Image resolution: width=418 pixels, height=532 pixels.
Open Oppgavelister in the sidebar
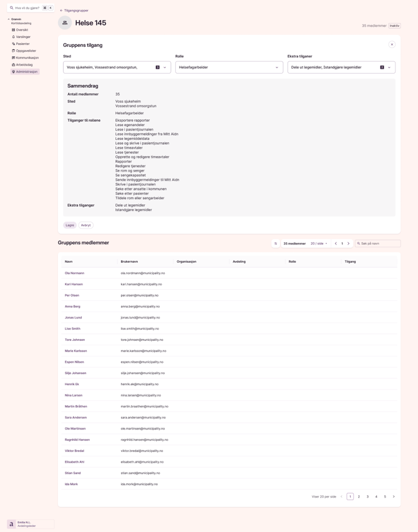[26, 51]
